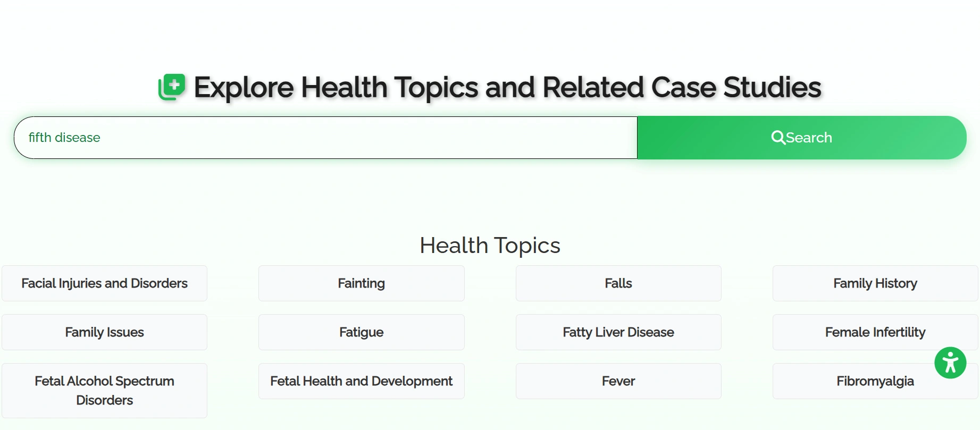Screen dimensions: 980x430
Task: Open Facial Injuries and Disorders topic
Action: click(104, 283)
